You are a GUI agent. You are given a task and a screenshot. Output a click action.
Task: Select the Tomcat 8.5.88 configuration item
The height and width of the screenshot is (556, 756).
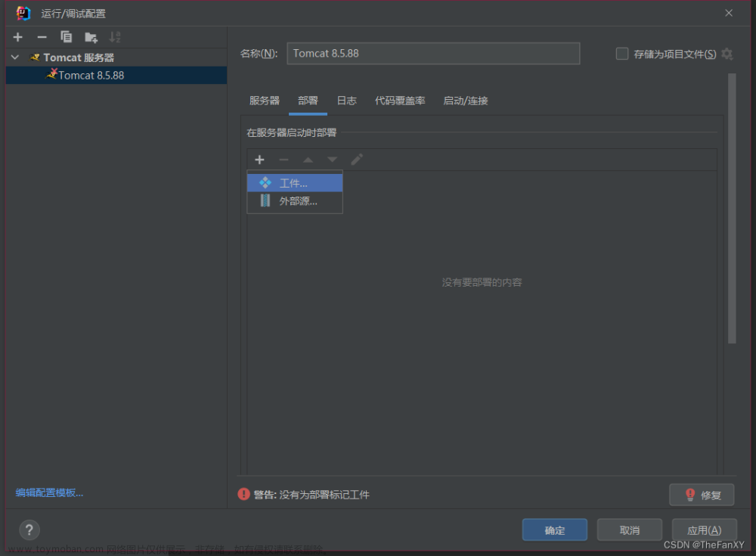tap(116, 76)
